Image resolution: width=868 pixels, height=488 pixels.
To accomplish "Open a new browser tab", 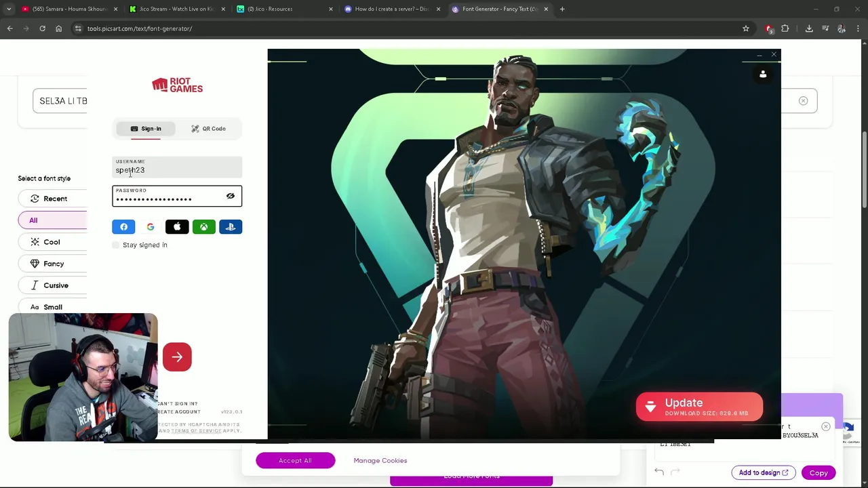I will pyautogui.click(x=562, y=9).
